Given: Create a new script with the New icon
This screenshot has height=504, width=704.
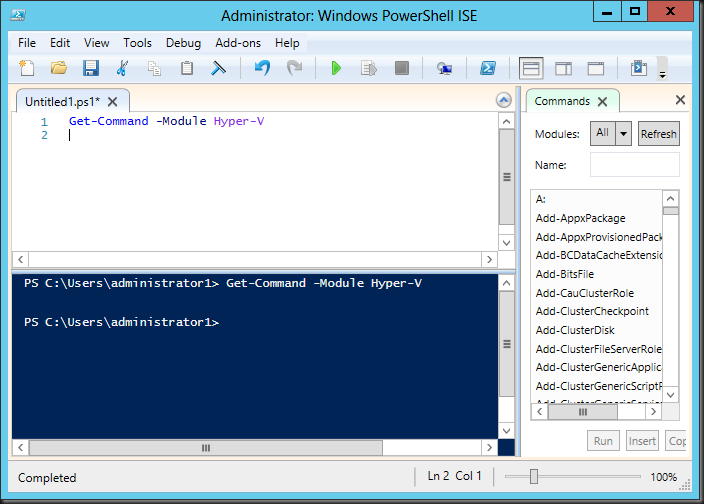Looking at the screenshot, I should point(26,68).
